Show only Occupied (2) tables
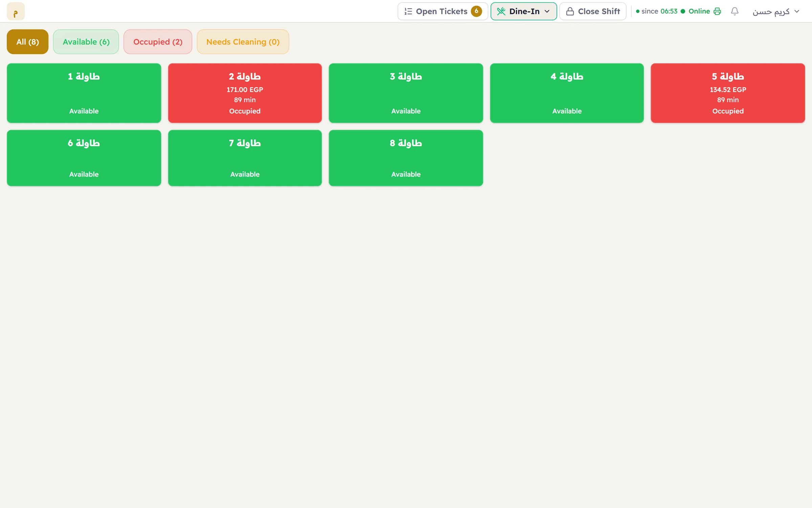The height and width of the screenshot is (508, 812). (x=158, y=42)
